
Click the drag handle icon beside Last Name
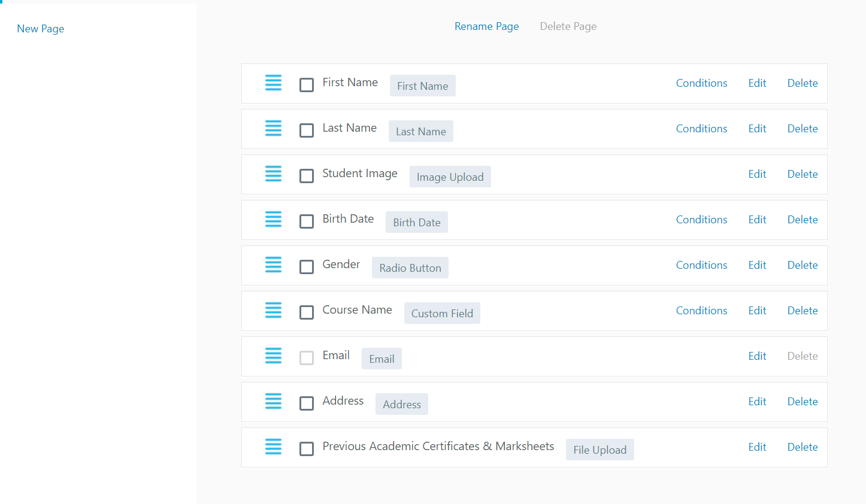(273, 128)
